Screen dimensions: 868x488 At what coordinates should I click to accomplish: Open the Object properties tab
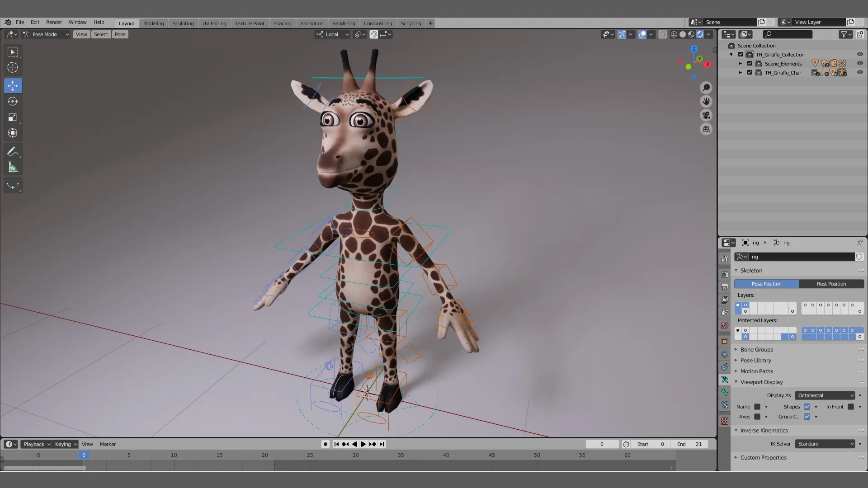point(725,342)
